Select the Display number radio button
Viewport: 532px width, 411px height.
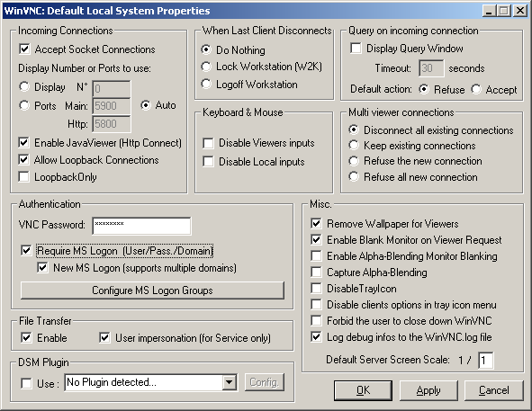24,87
